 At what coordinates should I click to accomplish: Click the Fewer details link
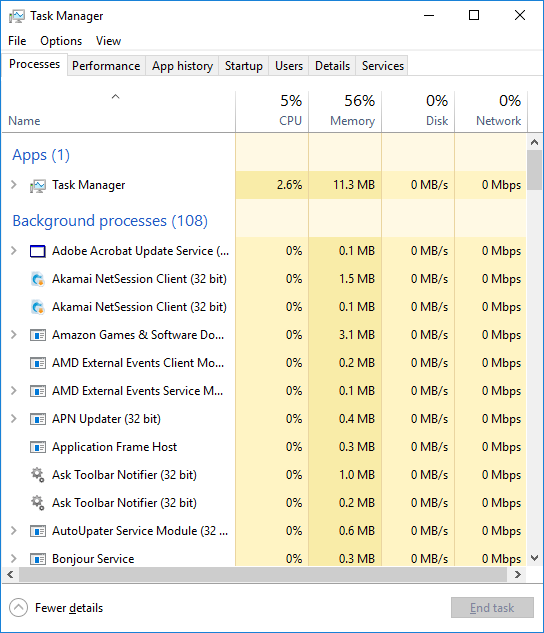[69, 608]
